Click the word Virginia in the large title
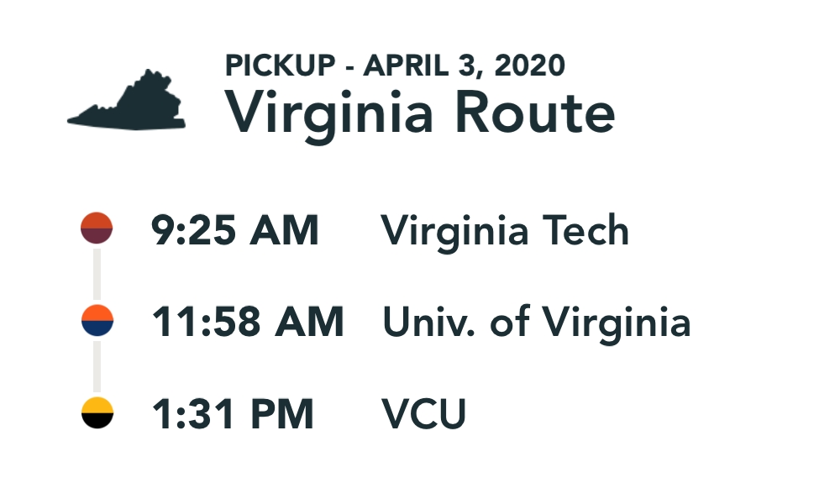840x504 pixels. pos(328,113)
